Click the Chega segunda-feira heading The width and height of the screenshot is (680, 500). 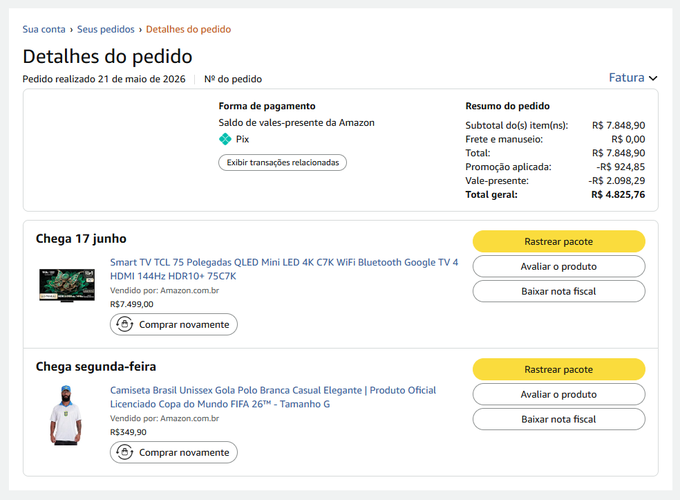(x=96, y=367)
